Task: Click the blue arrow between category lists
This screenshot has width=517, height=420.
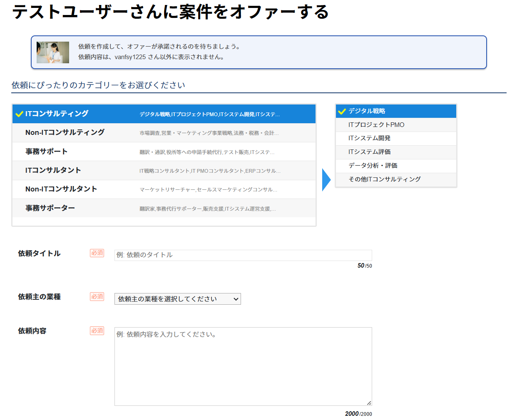Action: point(326,180)
